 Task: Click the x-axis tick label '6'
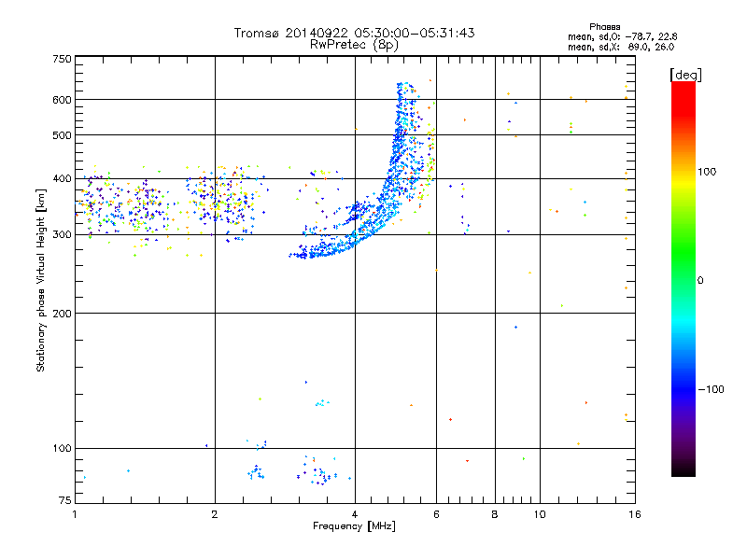[436, 514]
